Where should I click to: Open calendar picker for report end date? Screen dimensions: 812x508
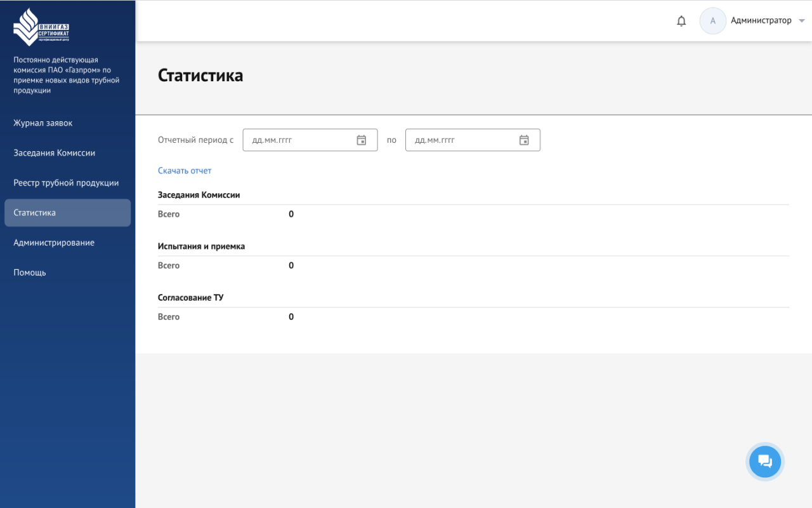[x=524, y=140]
